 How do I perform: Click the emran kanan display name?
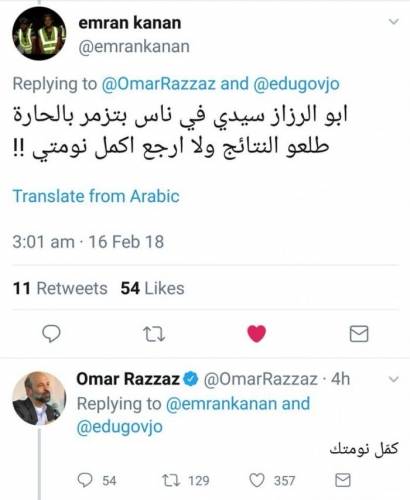pos(130,23)
